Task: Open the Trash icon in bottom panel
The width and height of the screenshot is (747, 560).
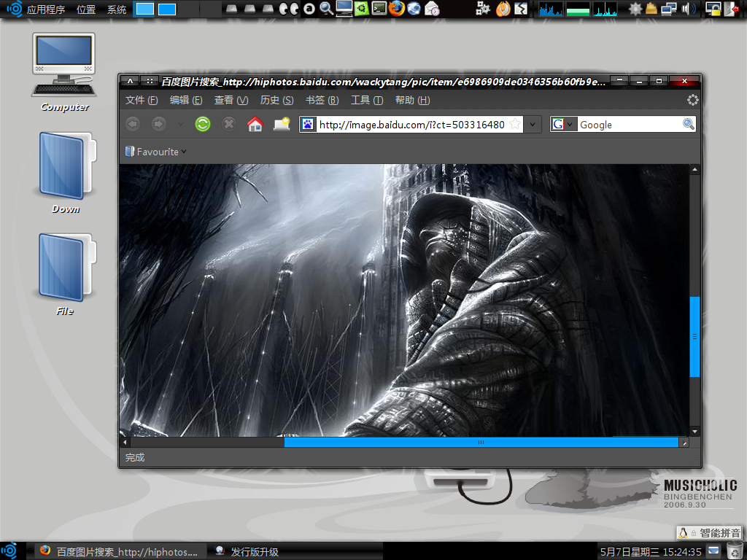Action: [x=735, y=551]
